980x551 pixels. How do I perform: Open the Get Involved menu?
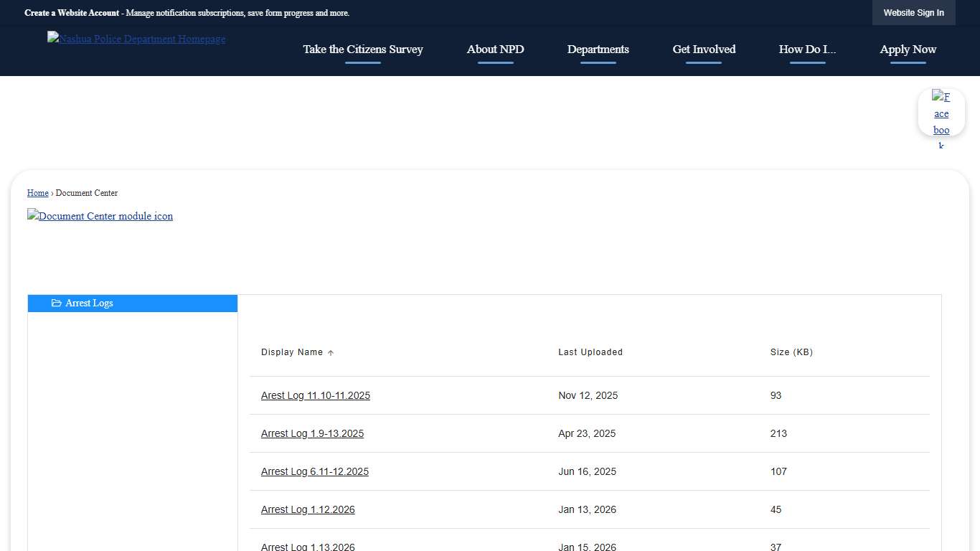click(704, 50)
